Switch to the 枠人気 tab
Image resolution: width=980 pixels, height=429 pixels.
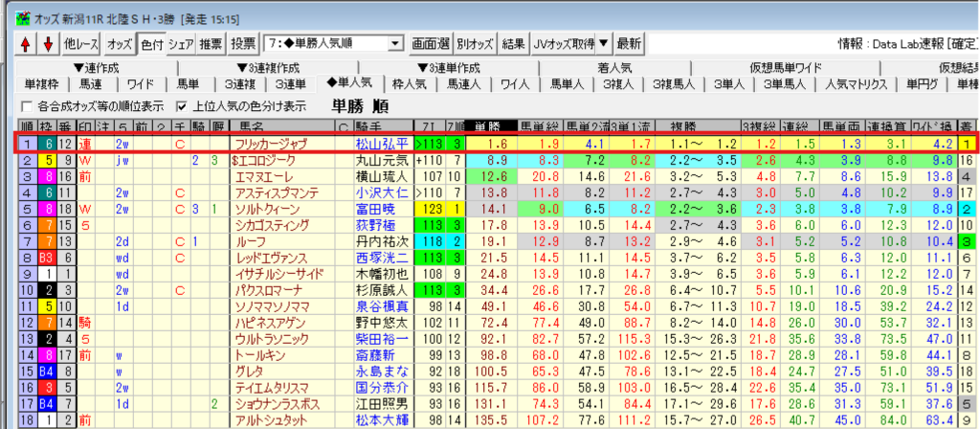pyautogui.click(x=409, y=84)
